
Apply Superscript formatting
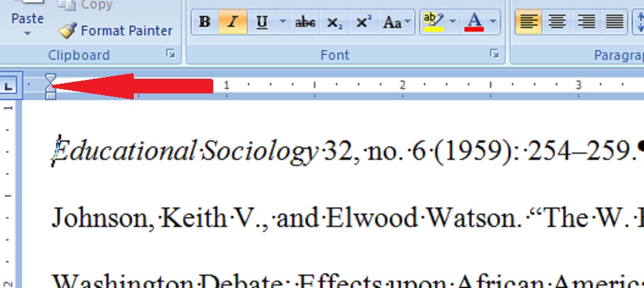coord(364,22)
